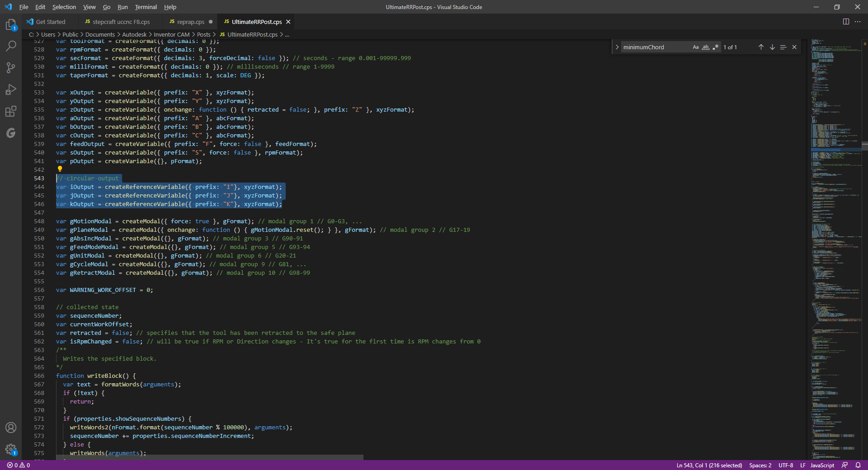The height and width of the screenshot is (470, 868).
Task: Go to next match in find widget
Action: (x=772, y=47)
